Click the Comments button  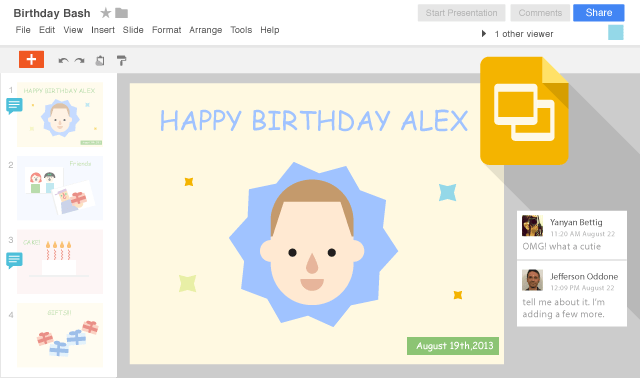point(540,13)
